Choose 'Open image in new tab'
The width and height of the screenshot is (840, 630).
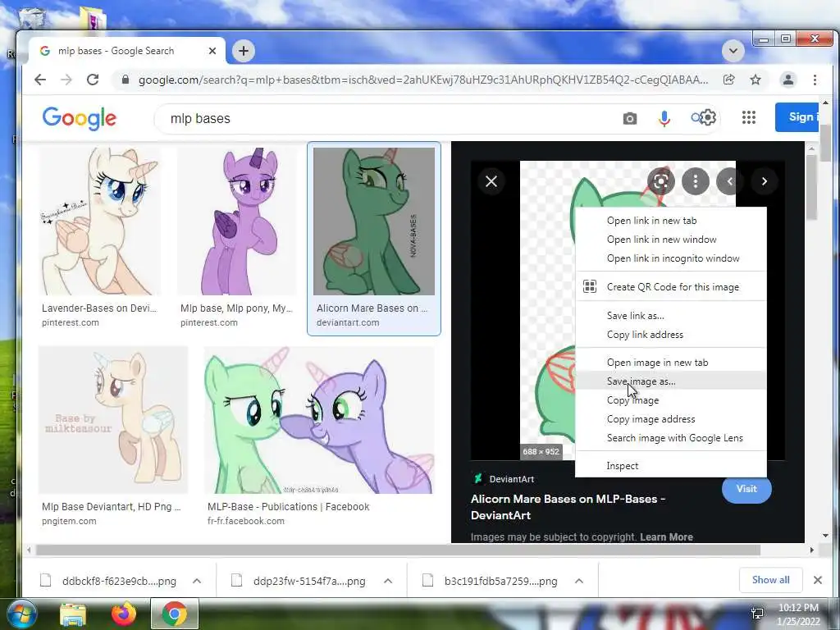point(671,362)
